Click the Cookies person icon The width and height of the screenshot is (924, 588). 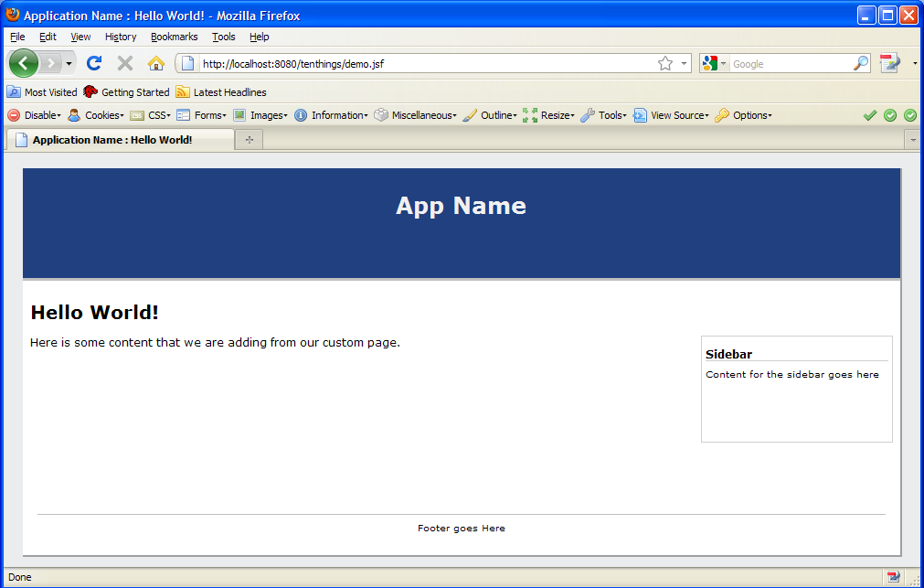click(x=74, y=115)
